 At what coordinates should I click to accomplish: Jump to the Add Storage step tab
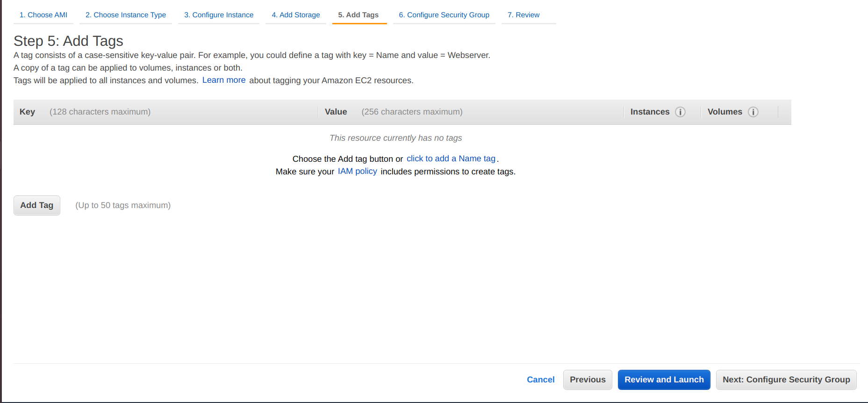click(x=296, y=15)
